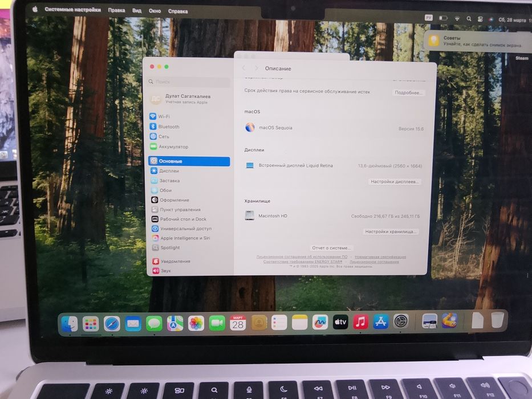Image resolution: width=532 pixels, height=399 pixels.
Task: Open App Store from the Dock
Action: click(381, 321)
